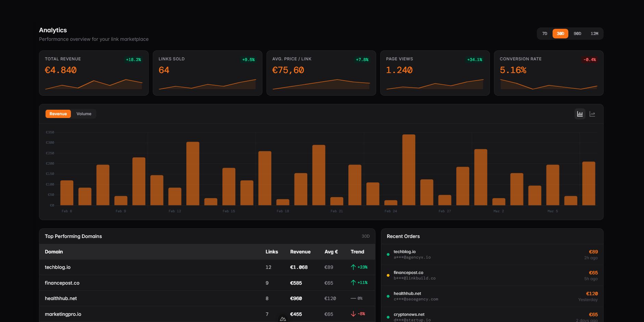Switch to line chart view
Viewport: 644px width, 322px height.
(592, 114)
